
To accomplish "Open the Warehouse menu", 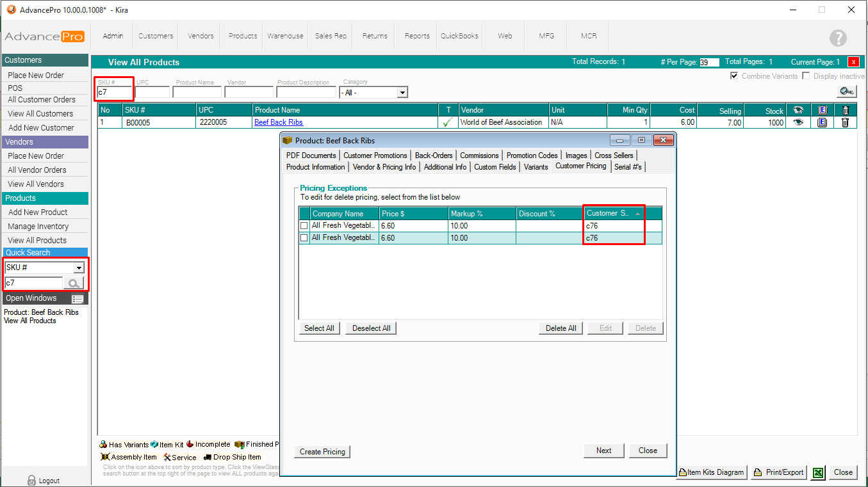I will [x=285, y=36].
